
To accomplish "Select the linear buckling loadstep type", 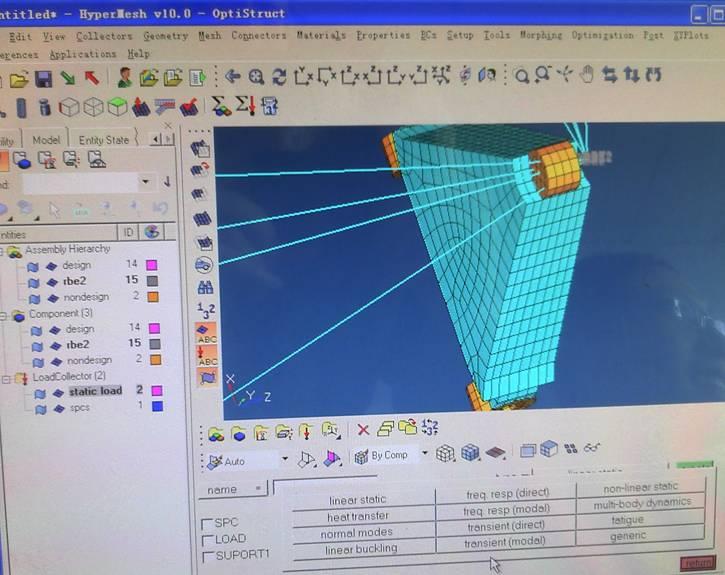I will 361,549.
